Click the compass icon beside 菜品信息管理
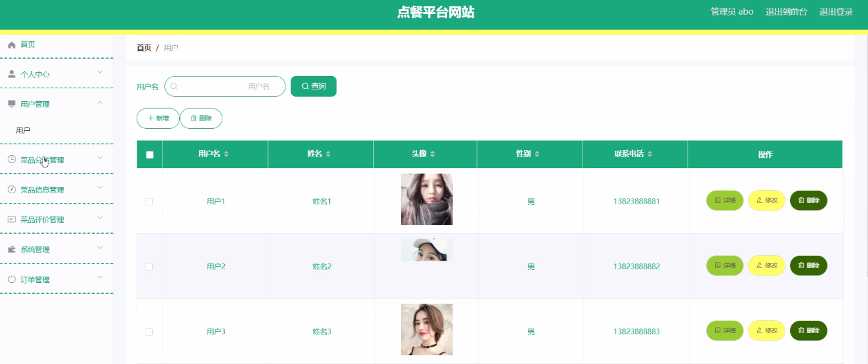The height and width of the screenshot is (364, 868). pos(12,190)
